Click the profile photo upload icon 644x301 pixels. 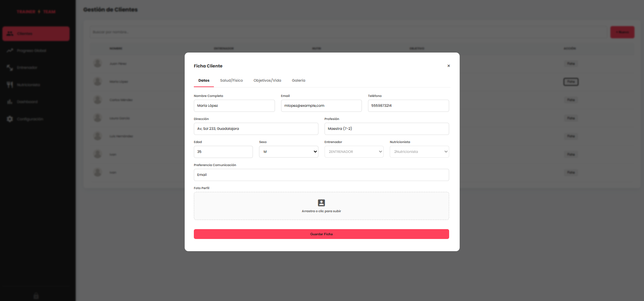(x=321, y=203)
